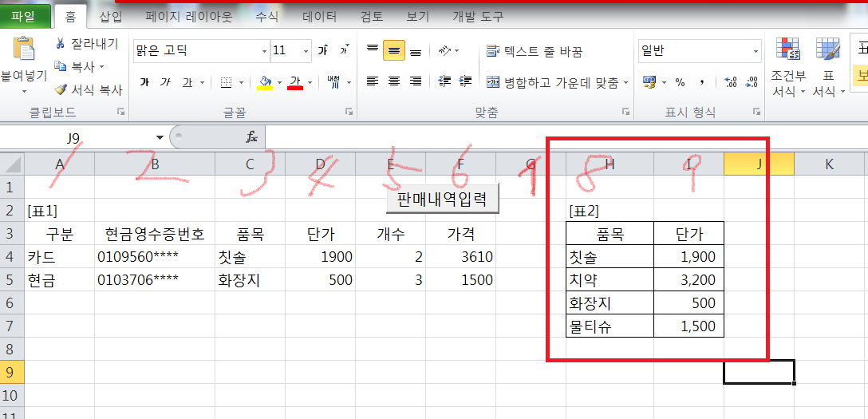Viewport: 868px width, 419px height.
Task: Toggle the middle vertical align button
Action: coord(393,50)
